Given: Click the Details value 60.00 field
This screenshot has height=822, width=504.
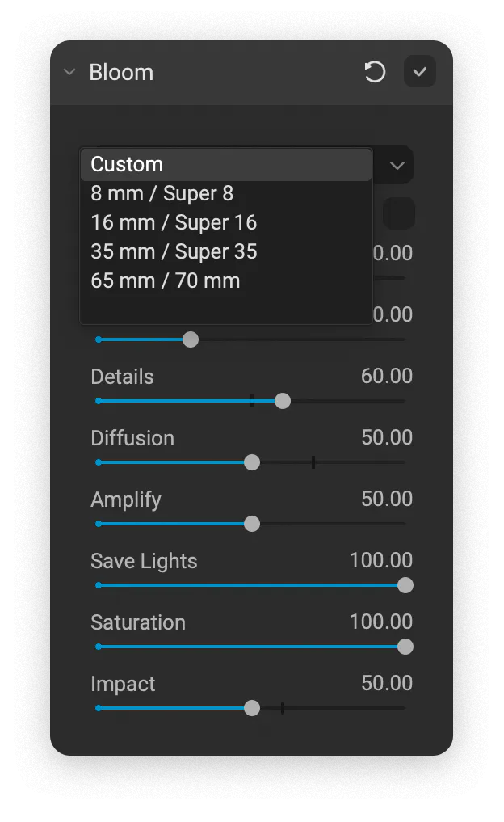Looking at the screenshot, I should [x=386, y=376].
